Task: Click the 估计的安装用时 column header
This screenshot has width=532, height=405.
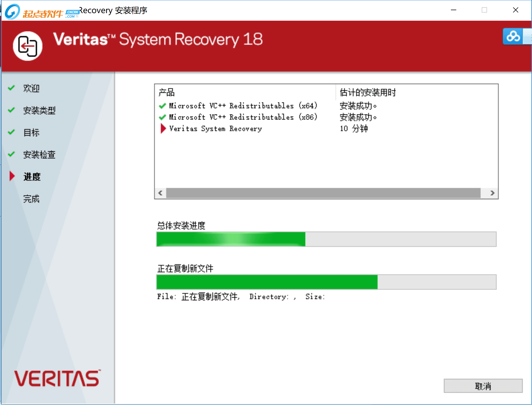Action: (x=367, y=93)
